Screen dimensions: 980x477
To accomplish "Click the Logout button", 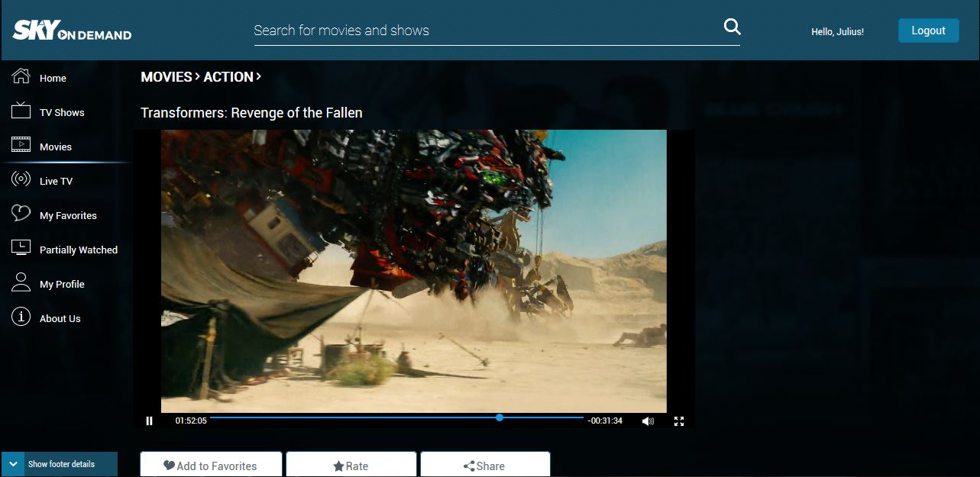I will tap(928, 31).
